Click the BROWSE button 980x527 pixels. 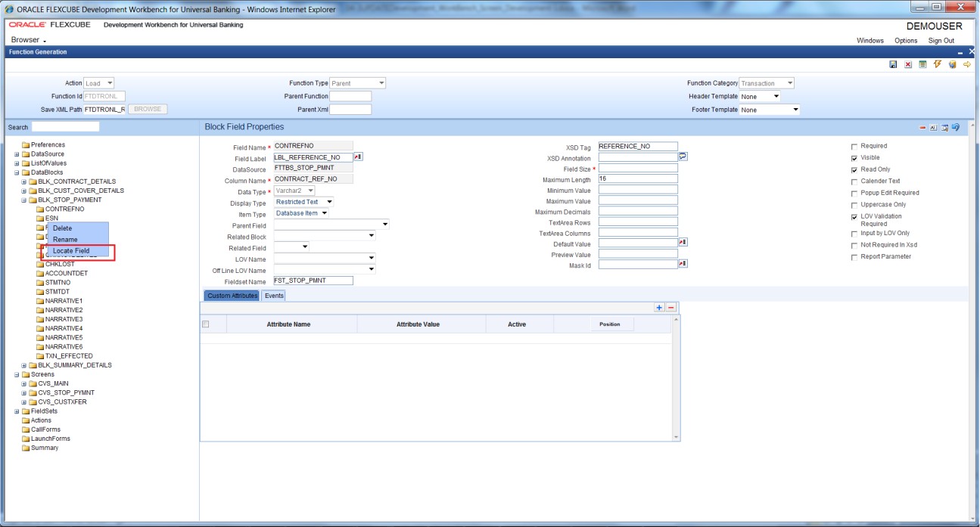tap(148, 110)
